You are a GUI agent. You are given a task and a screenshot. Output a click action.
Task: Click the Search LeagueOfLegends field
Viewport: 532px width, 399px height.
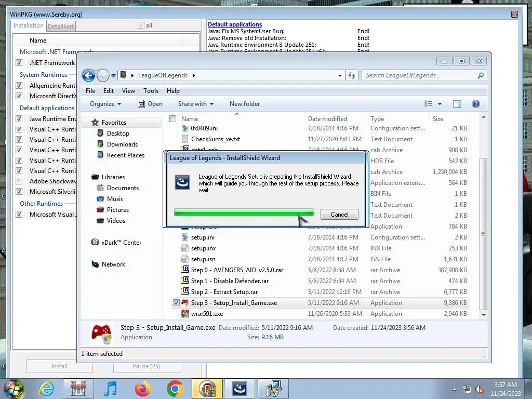424,75
